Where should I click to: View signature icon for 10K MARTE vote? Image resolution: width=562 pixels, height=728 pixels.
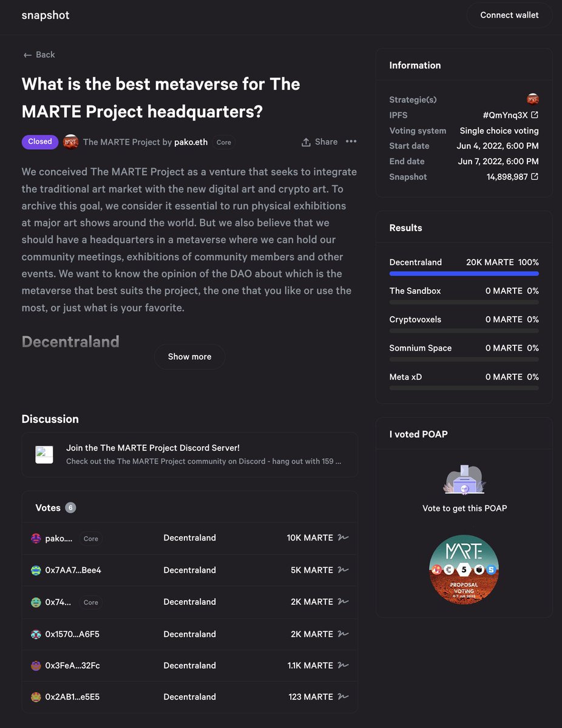click(344, 538)
